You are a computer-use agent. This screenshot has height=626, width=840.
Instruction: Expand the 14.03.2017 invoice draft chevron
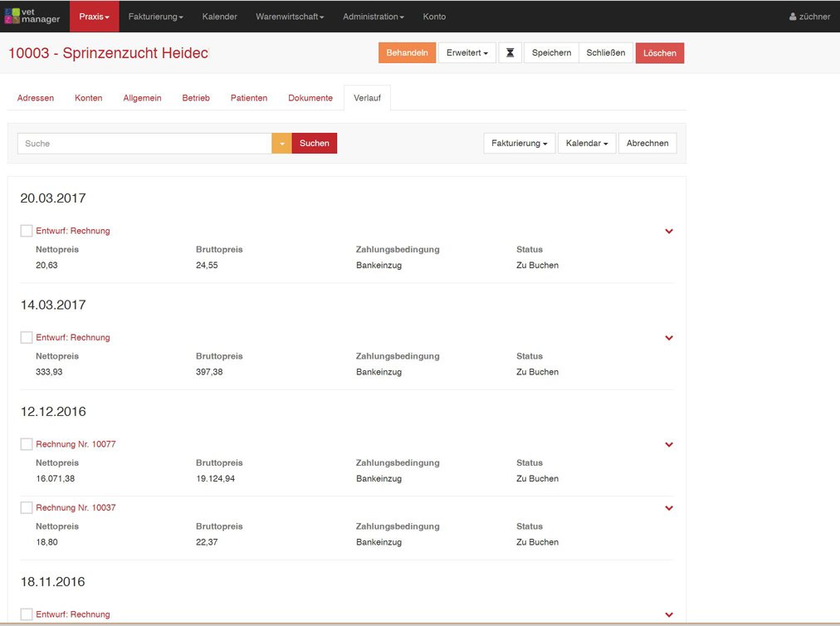pyautogui.click(x=669, y=338)
